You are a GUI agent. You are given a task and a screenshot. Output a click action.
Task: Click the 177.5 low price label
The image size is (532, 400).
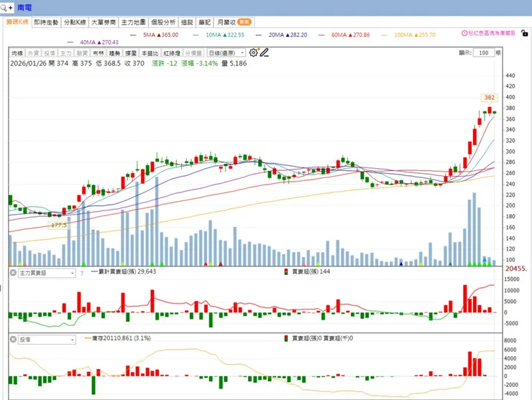point(59,225)
